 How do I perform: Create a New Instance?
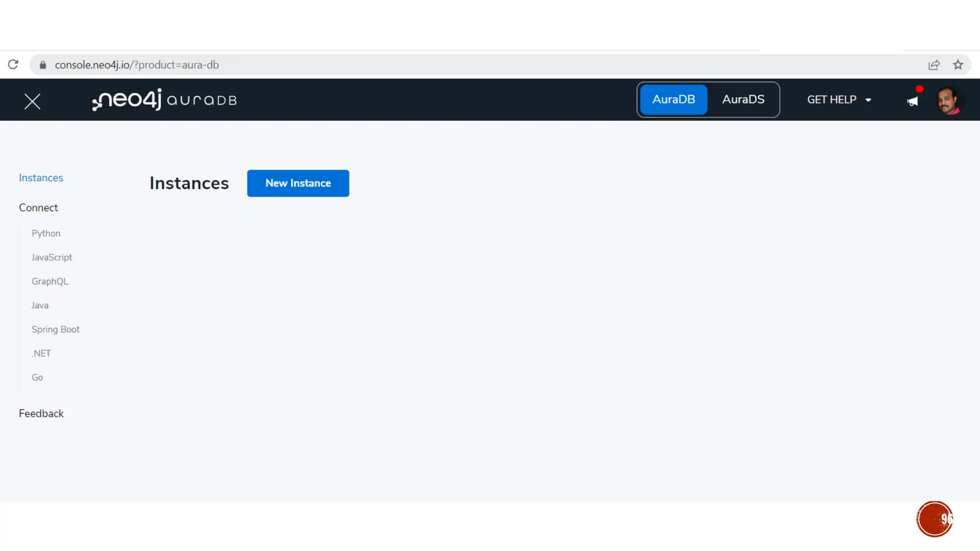tap(298, 183)
